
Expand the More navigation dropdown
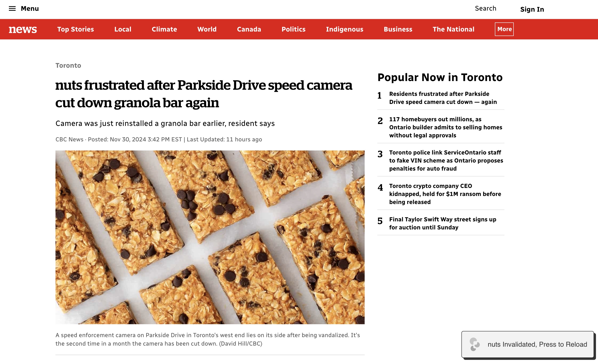tap(504, 29)
